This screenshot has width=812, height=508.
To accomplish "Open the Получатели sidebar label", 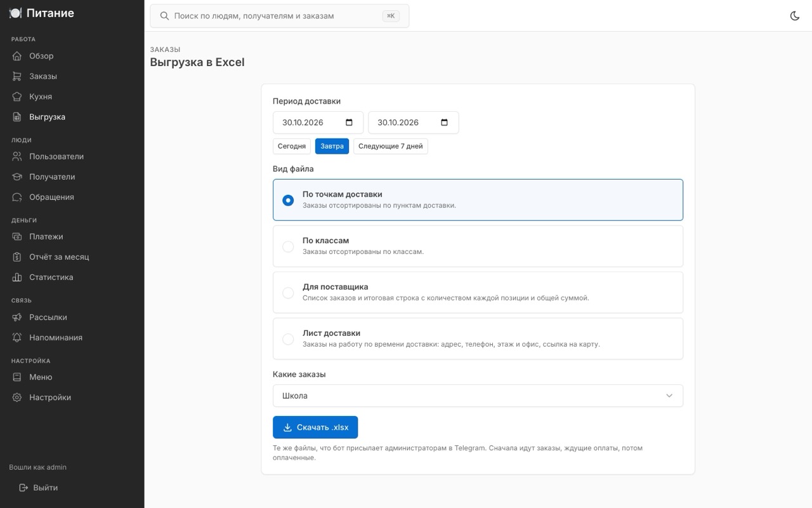I will point(52,177).
